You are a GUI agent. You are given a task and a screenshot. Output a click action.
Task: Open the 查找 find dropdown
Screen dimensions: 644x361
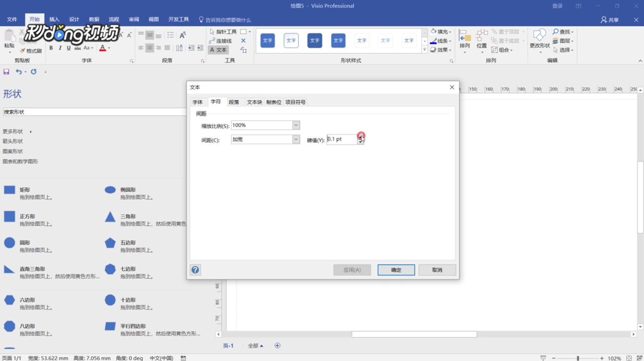tap(563, 32)
